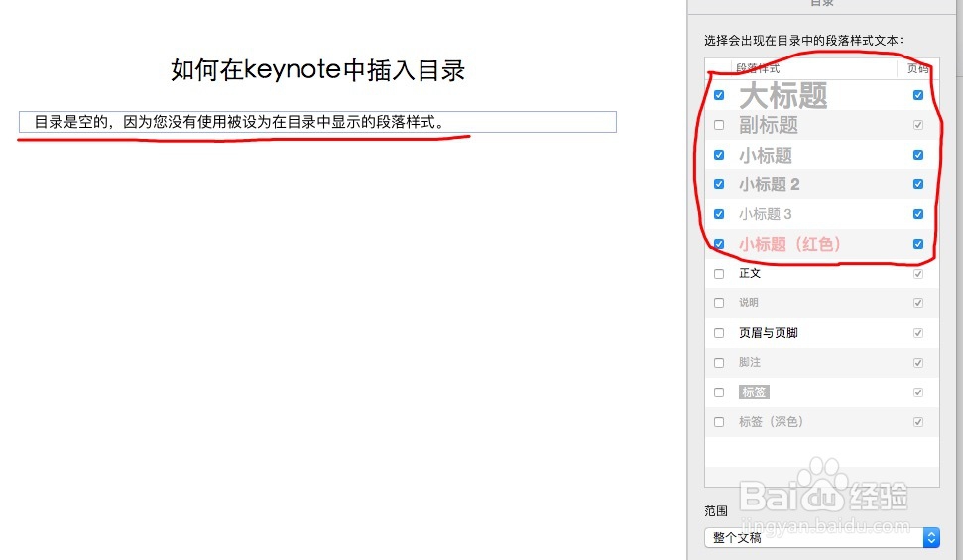Enable the 脚注 paragraph style checkbox
963x560 pixels.
click(719, 363)
